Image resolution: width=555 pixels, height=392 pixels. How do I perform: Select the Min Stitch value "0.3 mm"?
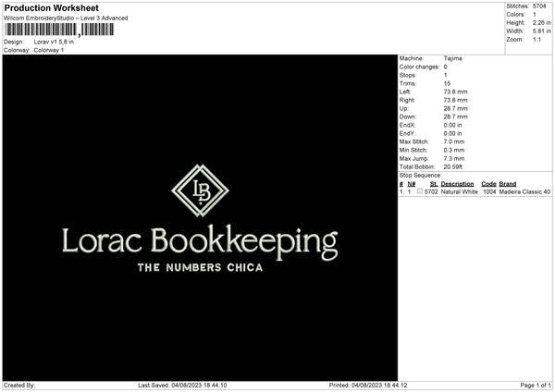click(454, 150)
